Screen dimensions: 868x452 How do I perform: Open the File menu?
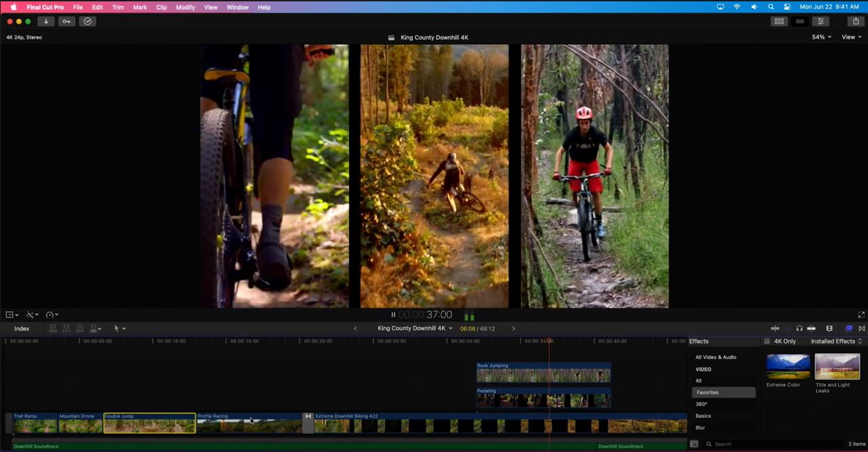pos(78,7)
